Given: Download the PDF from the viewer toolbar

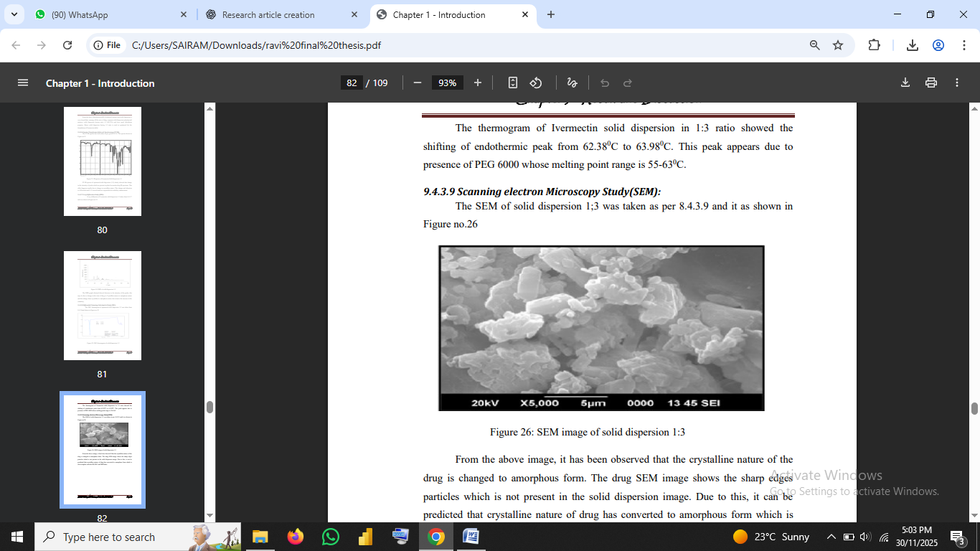Looking at the screenshot, I should (x=905, y=83).
